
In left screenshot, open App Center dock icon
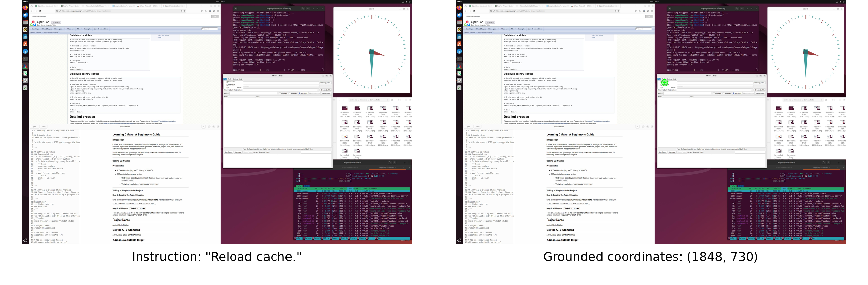(25, 44)
